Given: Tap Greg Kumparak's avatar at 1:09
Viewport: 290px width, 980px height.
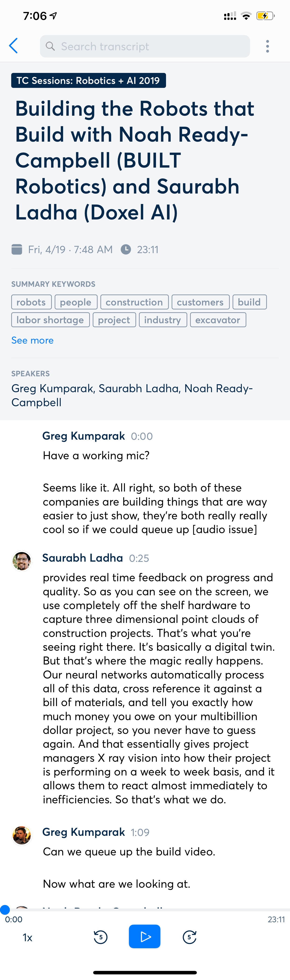Looking at the screenshot, I should point(22,835).
